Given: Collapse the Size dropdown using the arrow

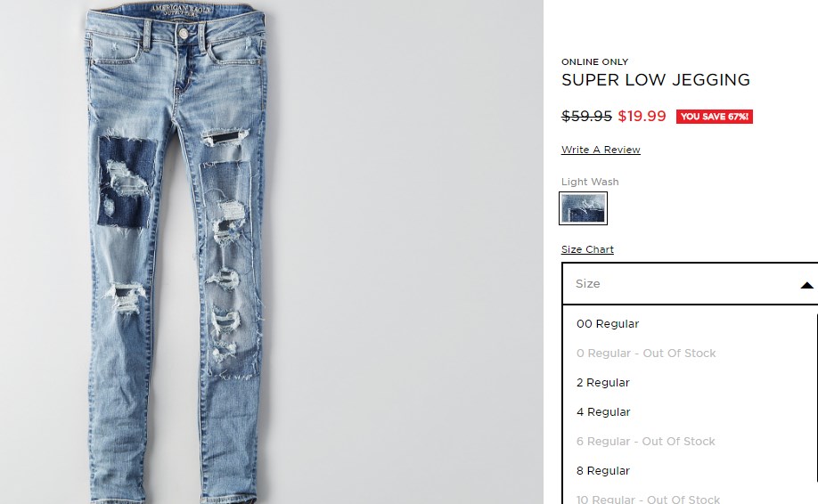Looking at the screenshot, I should (x=806, y=285).
